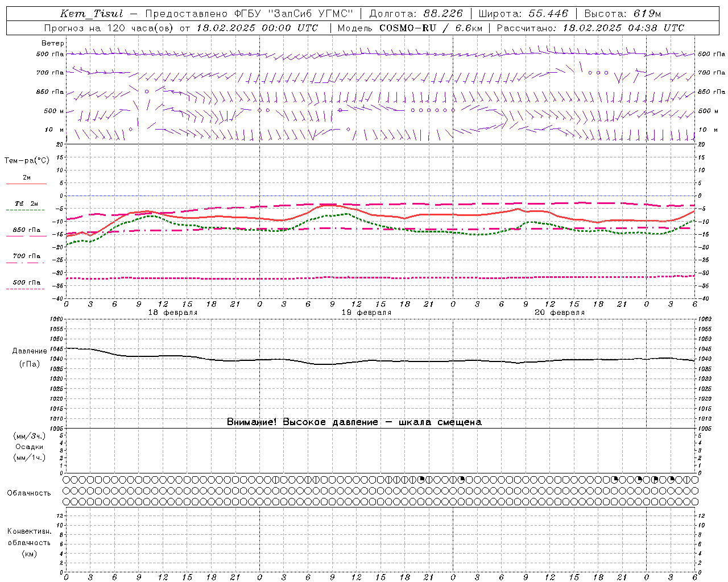
Task: Click the 'Конвективн.' convective cloud label
Action: coord(30,531)
